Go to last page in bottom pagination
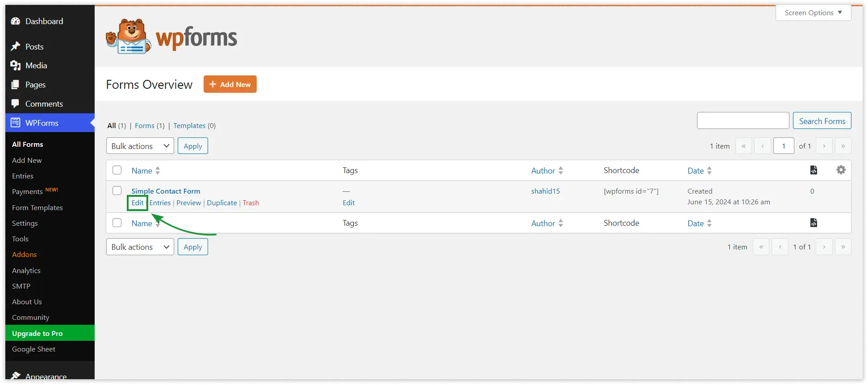 coord(843,247)
